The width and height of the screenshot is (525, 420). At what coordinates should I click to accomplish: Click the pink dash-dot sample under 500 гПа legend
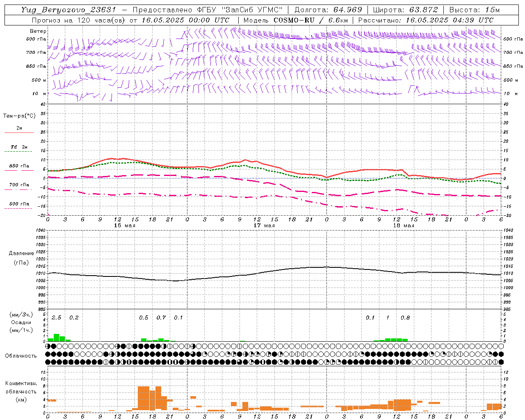pyautogui.click(x=18, y=208)
